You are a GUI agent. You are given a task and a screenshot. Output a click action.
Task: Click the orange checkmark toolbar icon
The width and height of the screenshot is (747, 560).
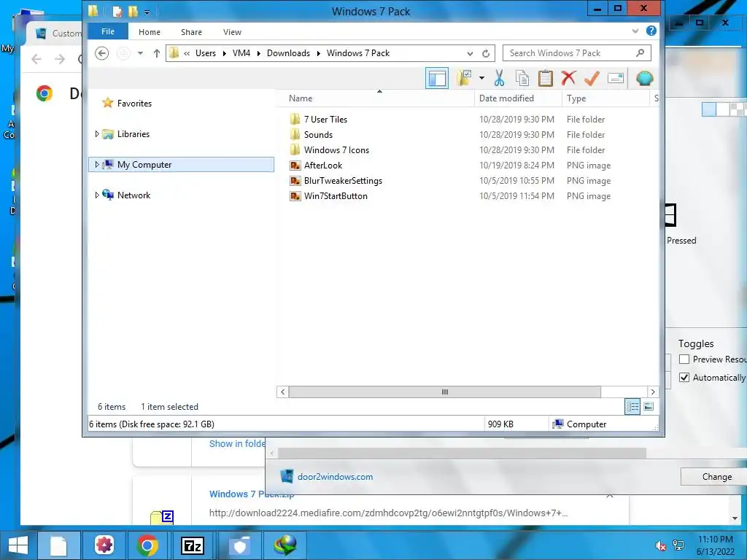pos(592,78)
